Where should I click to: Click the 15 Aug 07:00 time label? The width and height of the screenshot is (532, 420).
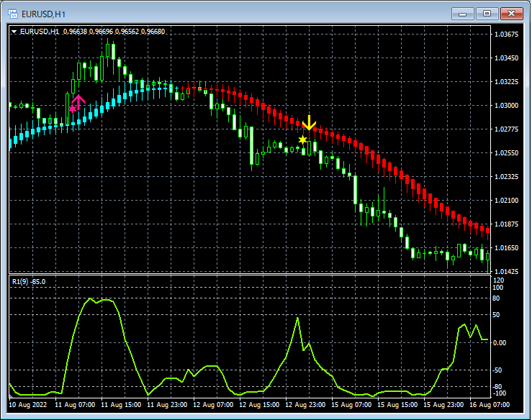(x=351, y=405)
